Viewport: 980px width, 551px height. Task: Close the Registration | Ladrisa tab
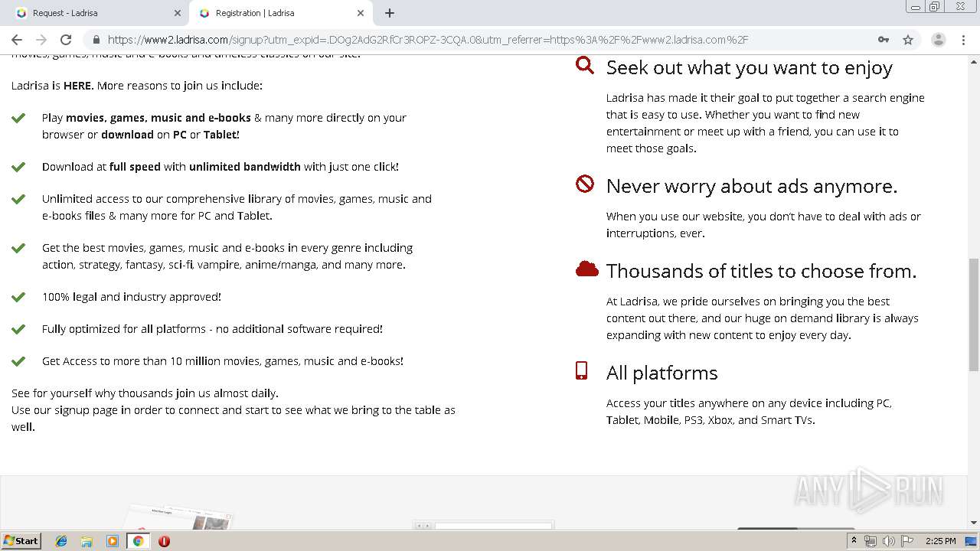(361, 13)
